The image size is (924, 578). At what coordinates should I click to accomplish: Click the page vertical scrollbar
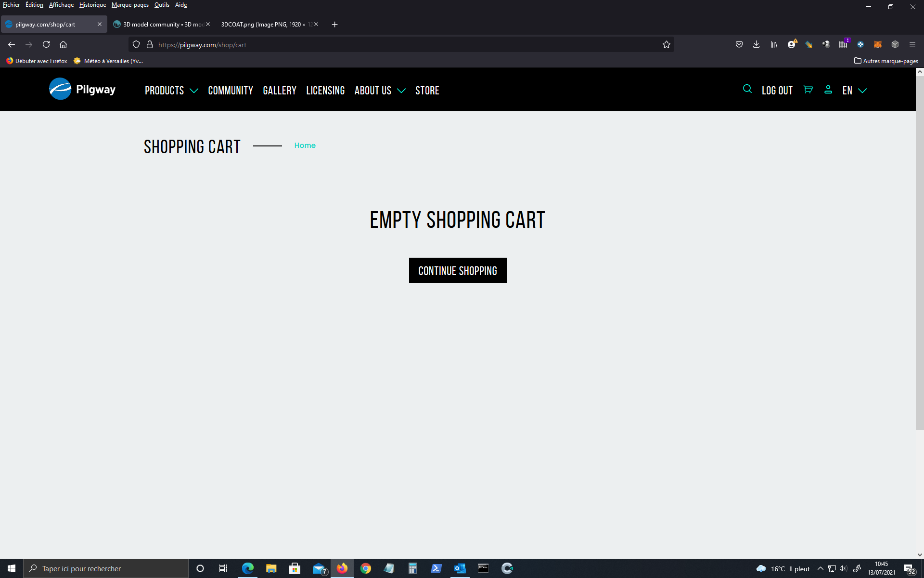(x=919, y=250)
